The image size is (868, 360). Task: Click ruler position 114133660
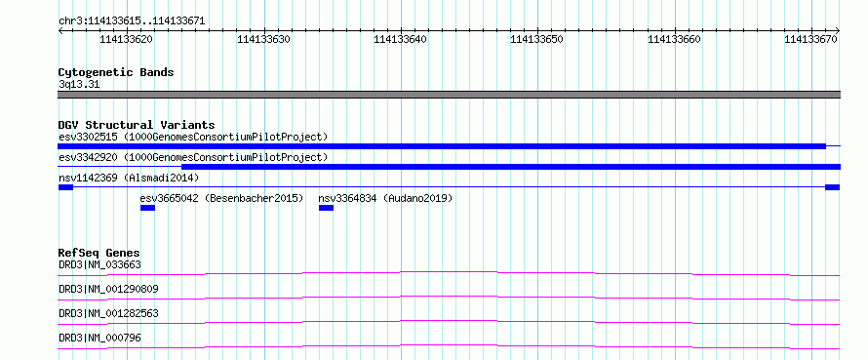[674, 39]
